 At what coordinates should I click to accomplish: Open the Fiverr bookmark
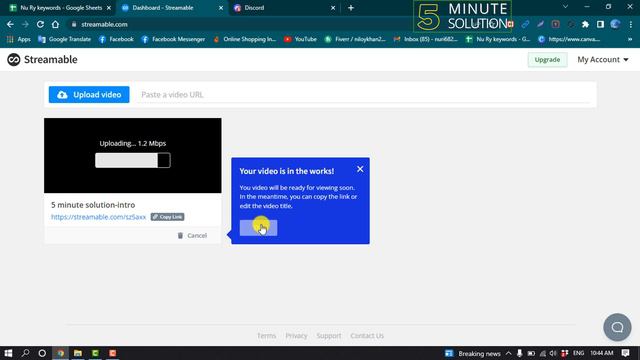pos(355,39)
